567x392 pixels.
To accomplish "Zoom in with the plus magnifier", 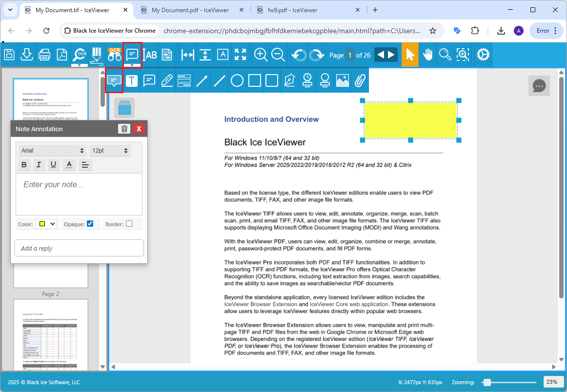I will pyautogui.click(x=261, y=55).
